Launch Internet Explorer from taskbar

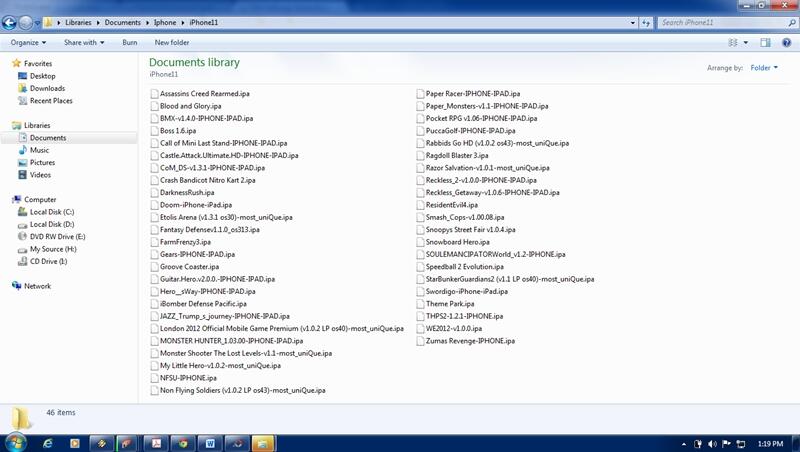coord(47,443)
